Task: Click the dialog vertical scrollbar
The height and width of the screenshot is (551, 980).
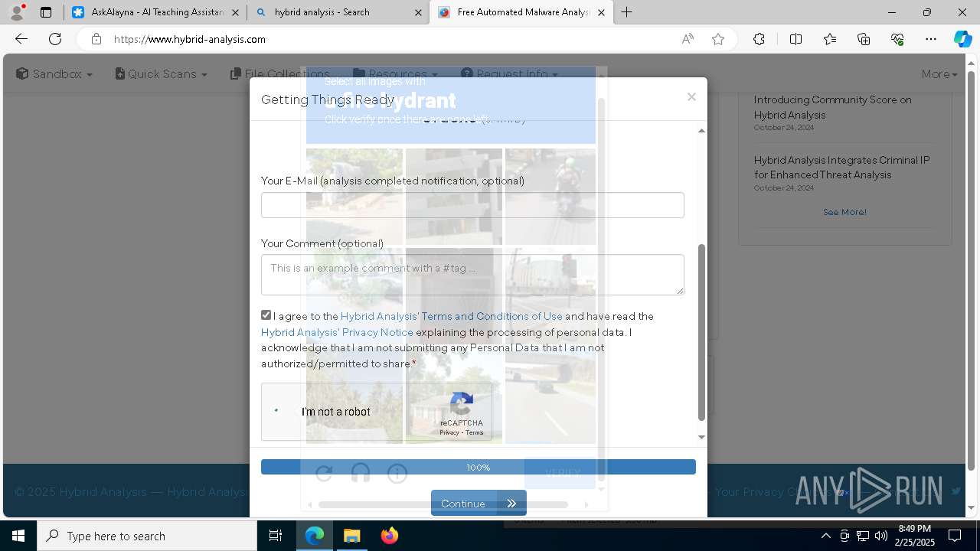Action: [x=701, y=332]
